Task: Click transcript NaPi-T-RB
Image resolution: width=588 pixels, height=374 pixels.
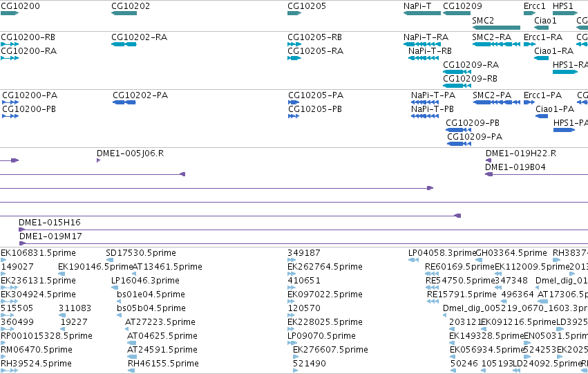Action: [430, 51]
